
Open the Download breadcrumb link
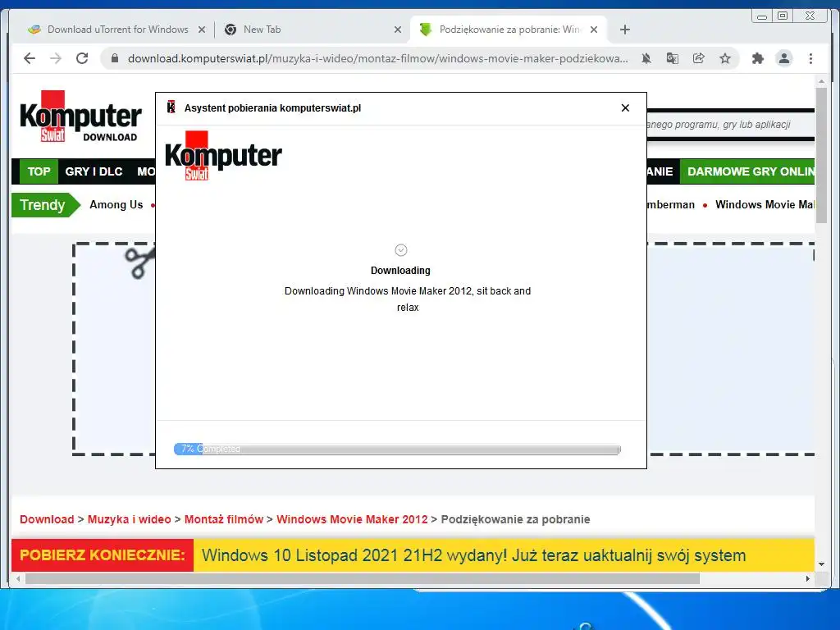coord(47,519)
